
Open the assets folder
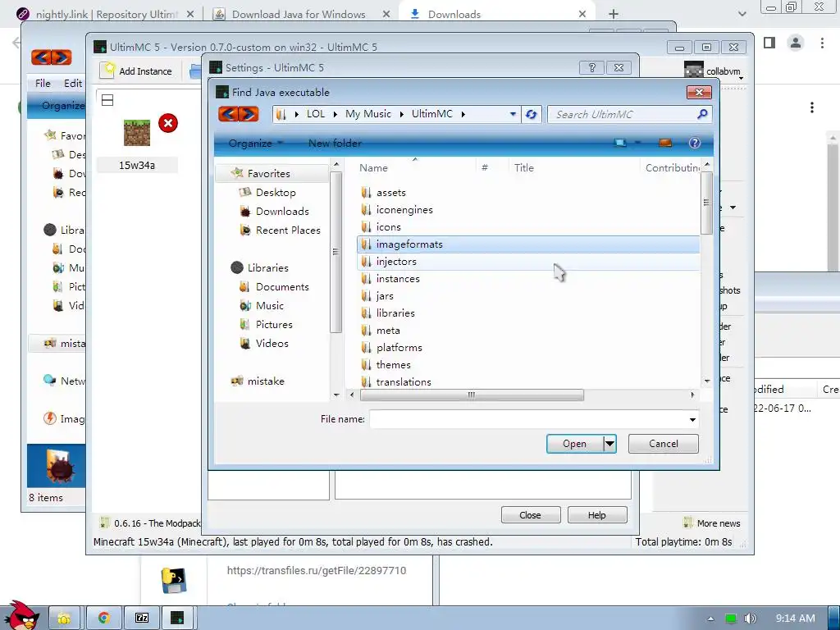390,193
